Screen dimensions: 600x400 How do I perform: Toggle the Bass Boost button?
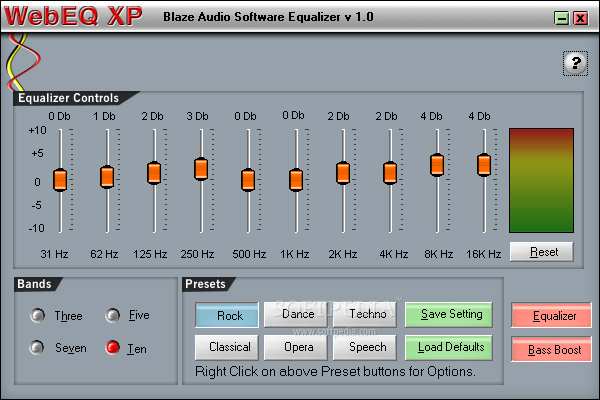551,349
